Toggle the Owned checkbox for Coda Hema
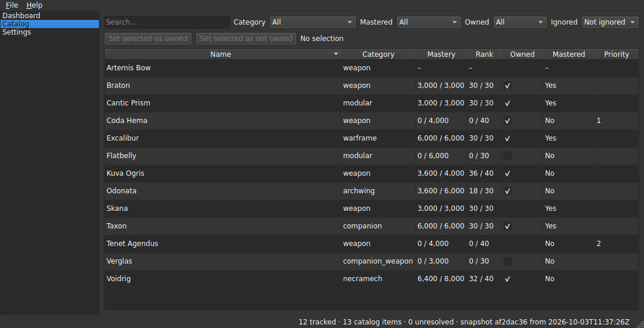644x328 pixels. pyautogui.click(x=508, y=121)
